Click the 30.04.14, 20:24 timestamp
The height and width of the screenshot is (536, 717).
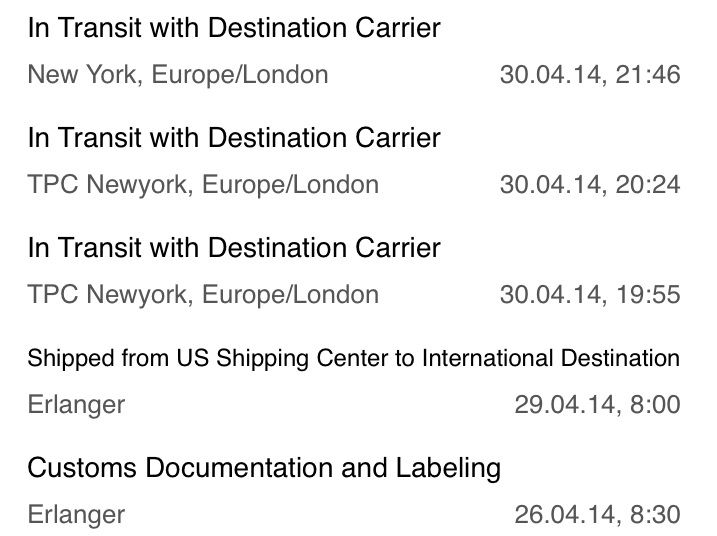coord(590,185)
